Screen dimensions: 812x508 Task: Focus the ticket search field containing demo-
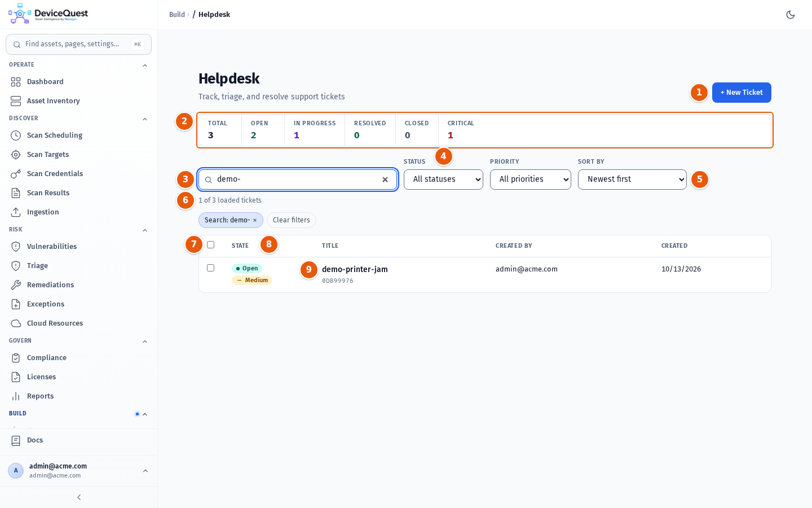298,179
